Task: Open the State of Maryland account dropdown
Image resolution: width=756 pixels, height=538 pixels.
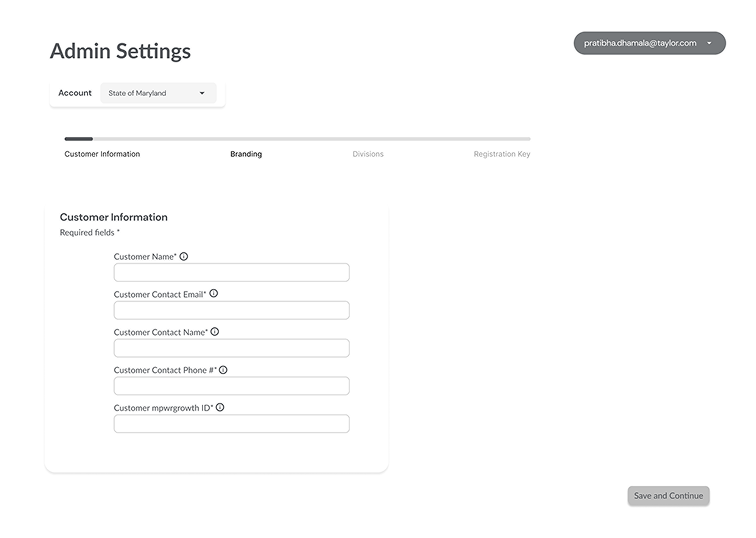Action: (x=158, y=93)
